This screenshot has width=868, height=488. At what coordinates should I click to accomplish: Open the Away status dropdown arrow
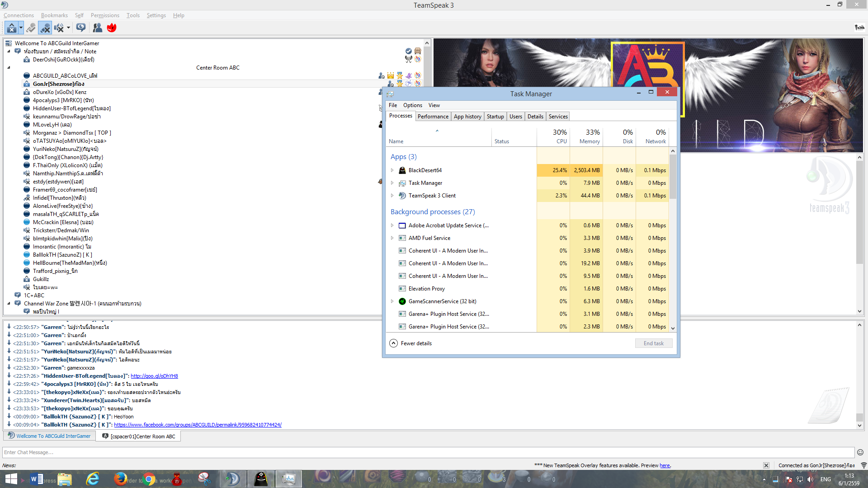coord(21,28)
